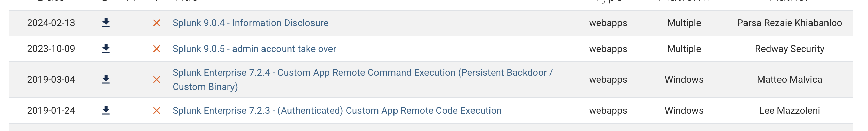Open Splunk 9.0.5 - admin account take over

tap(254, 49)
